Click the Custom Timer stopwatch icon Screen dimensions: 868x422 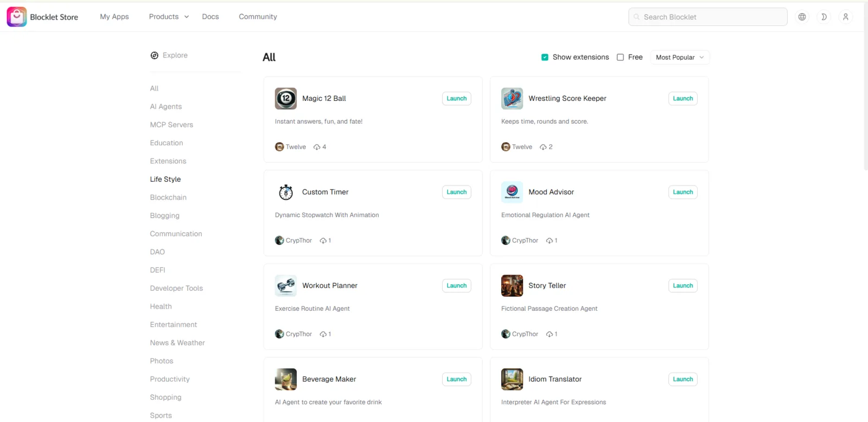click(286, 192)
